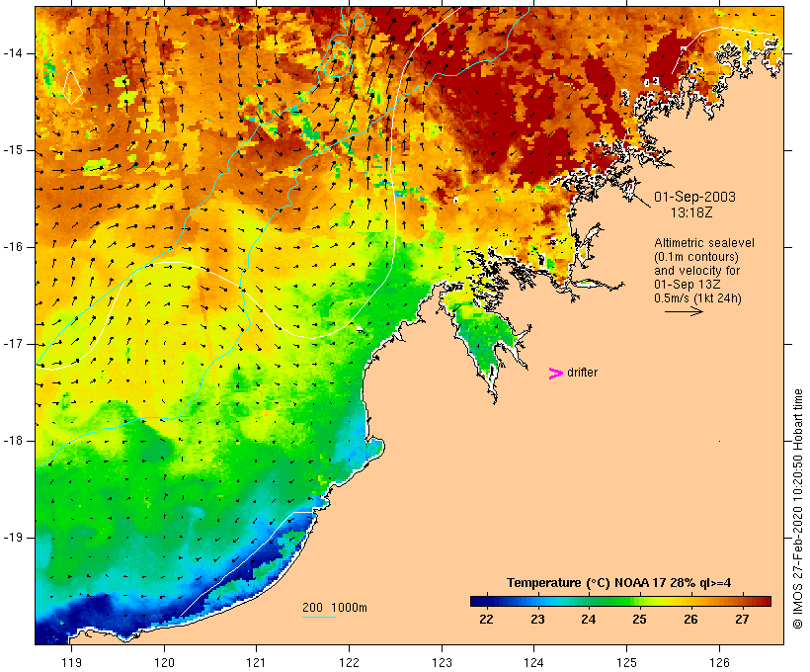Click the 'drifter' legend label

582,373
